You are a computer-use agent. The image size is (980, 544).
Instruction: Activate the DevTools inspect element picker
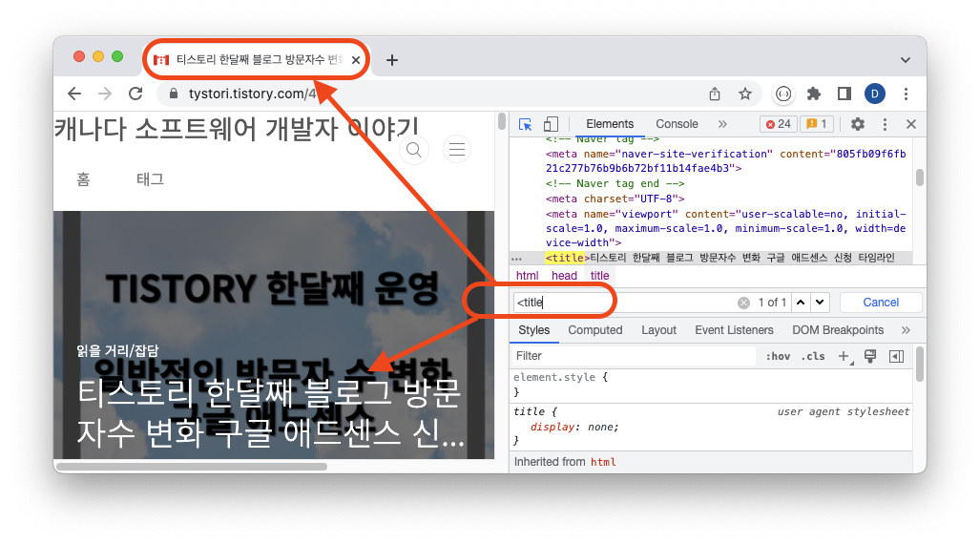525,124
